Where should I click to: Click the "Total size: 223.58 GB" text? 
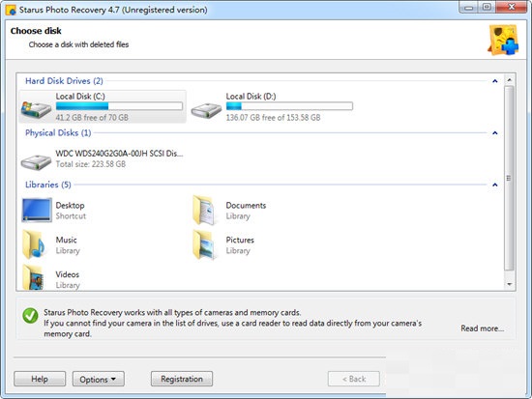[x=91, y=164]
